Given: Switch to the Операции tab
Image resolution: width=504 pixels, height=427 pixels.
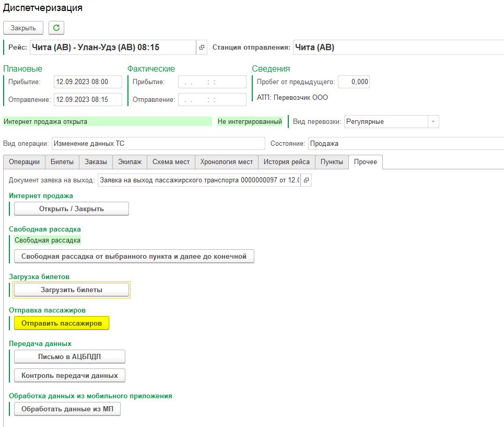Looking at the screenshot, I should pos(24,162).
